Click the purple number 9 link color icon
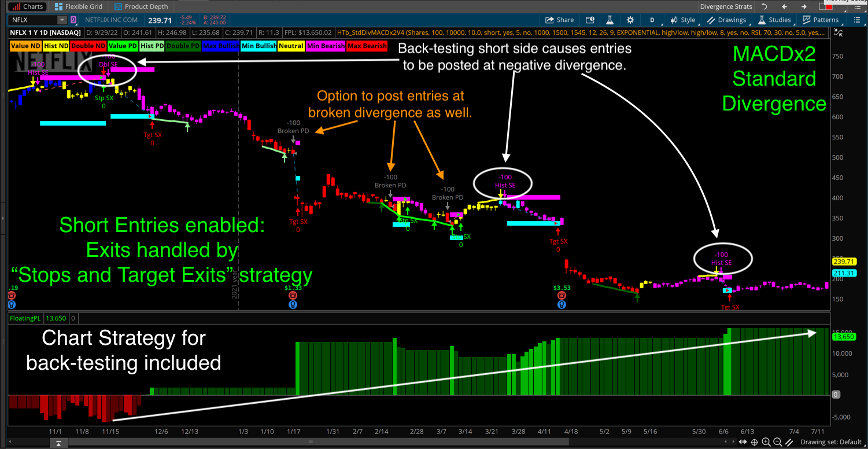868x449 pixels. pos(73,20)
